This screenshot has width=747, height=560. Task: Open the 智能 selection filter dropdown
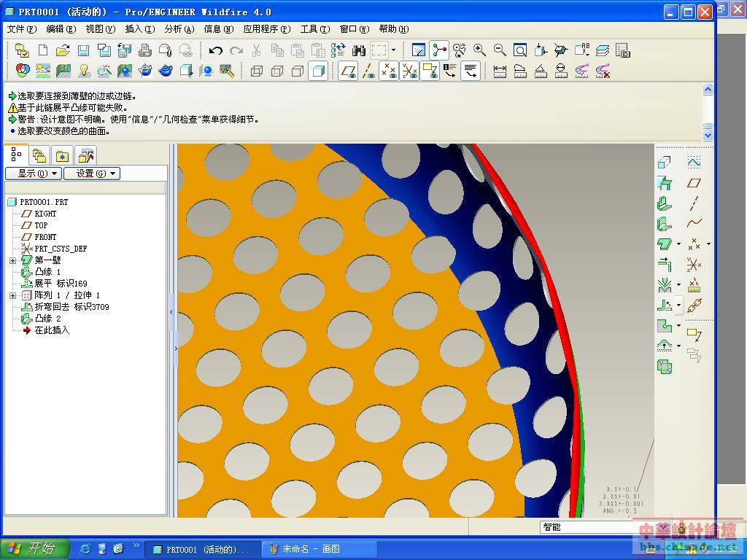605,526
